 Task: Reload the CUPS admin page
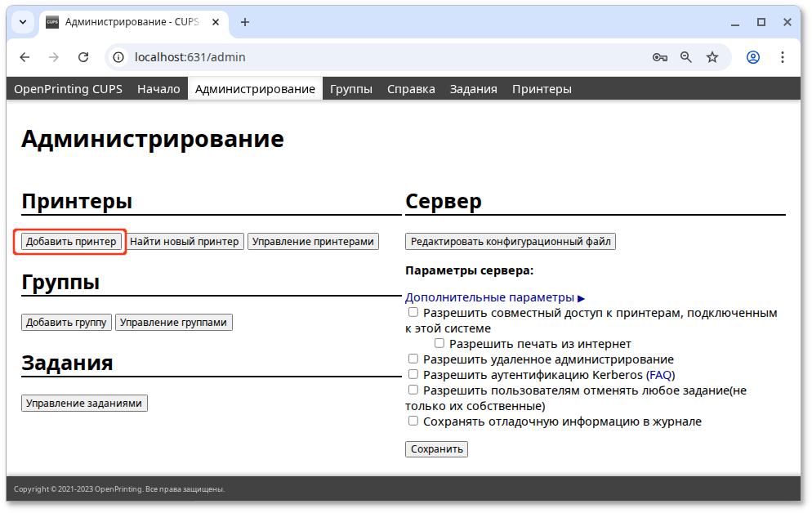[84, 57]
